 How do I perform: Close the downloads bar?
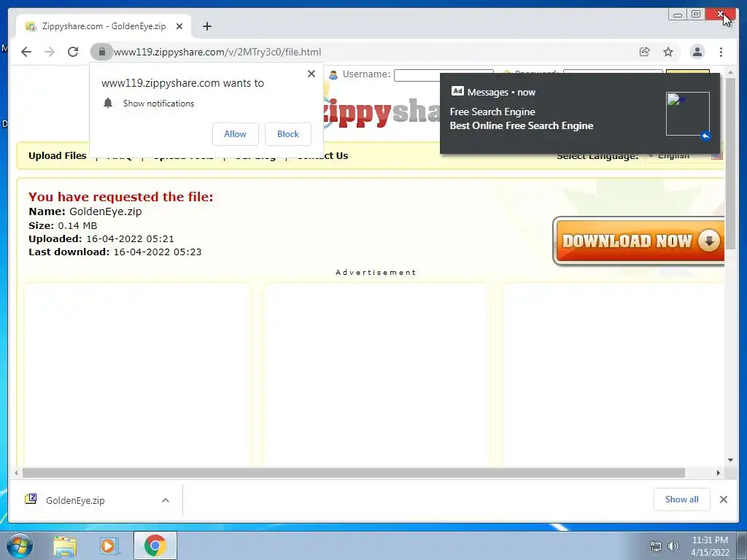(x=723, y=499)
